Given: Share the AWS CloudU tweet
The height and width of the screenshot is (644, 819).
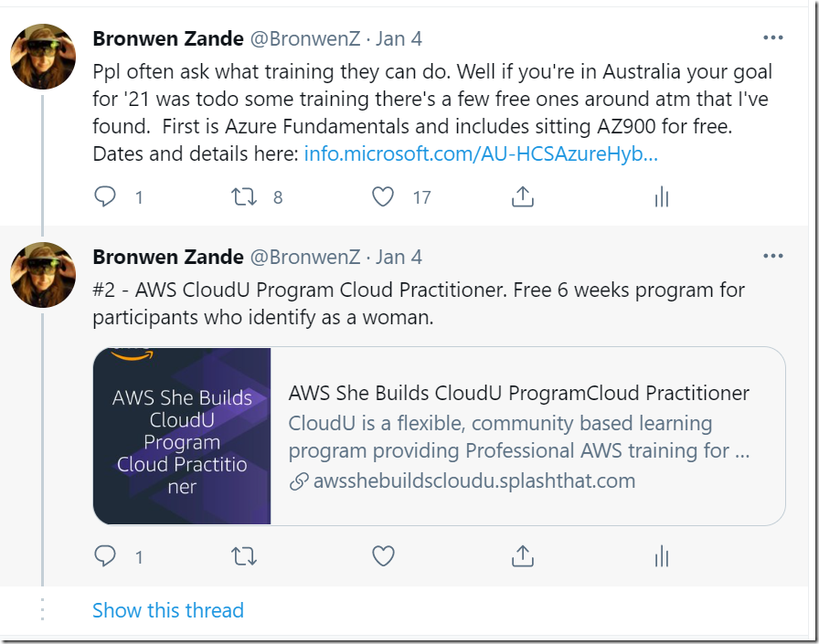Looking at the screenshot, I should point(522,555).
